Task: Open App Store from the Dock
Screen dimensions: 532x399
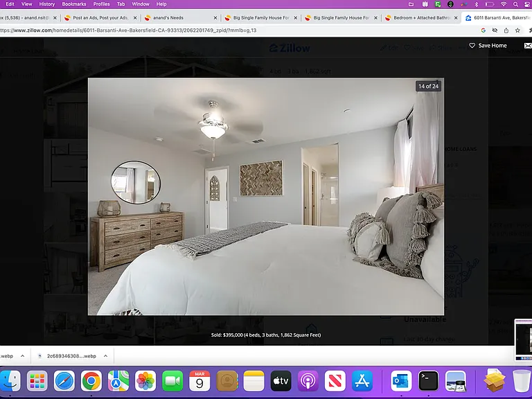Action: 362,381
